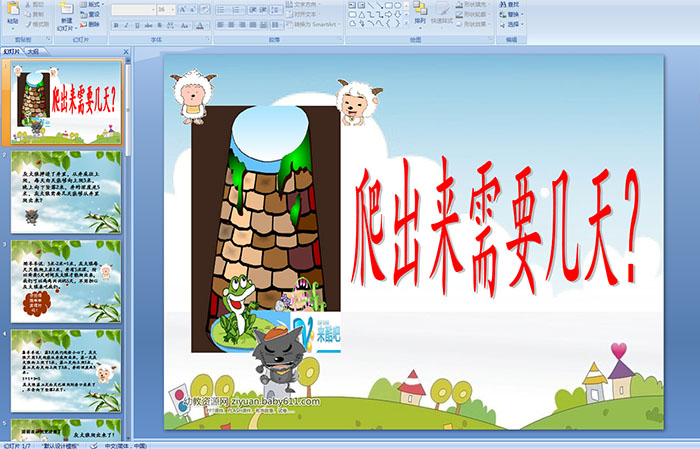700x449 pixels.
Task: Decrease font size with the small A icon
Action: (193, 9)
